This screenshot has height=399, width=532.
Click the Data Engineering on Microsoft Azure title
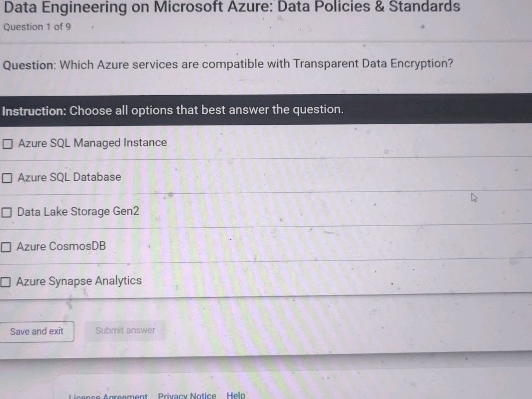[230, 7]
